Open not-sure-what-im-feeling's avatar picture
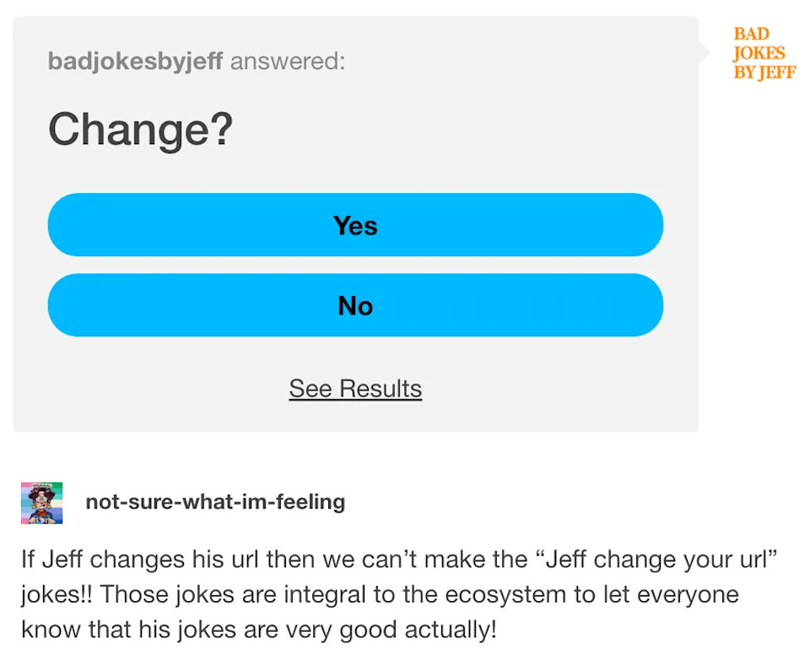 pos(41,503)
